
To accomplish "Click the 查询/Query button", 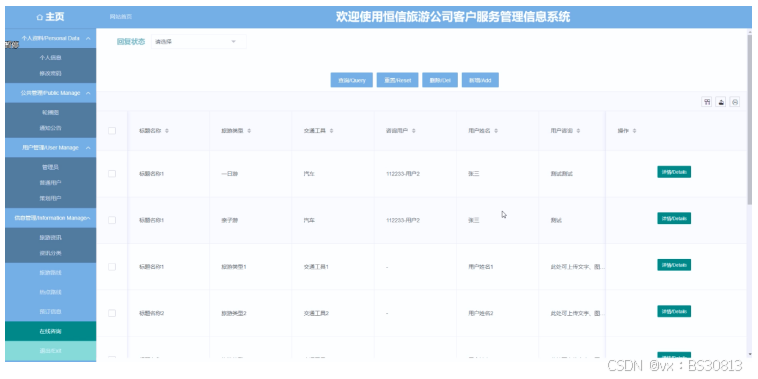I will tap(351, 80).
